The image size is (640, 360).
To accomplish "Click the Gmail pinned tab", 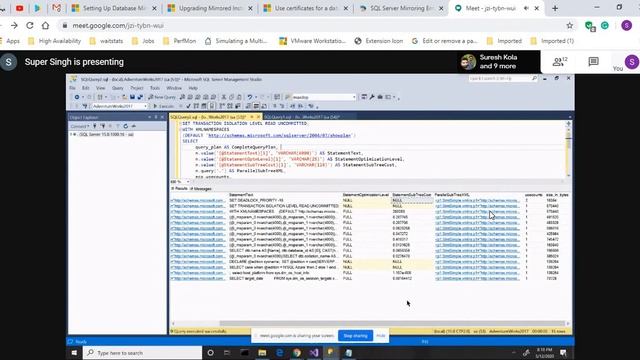I will pyautogui.click(x=56, y=8).
